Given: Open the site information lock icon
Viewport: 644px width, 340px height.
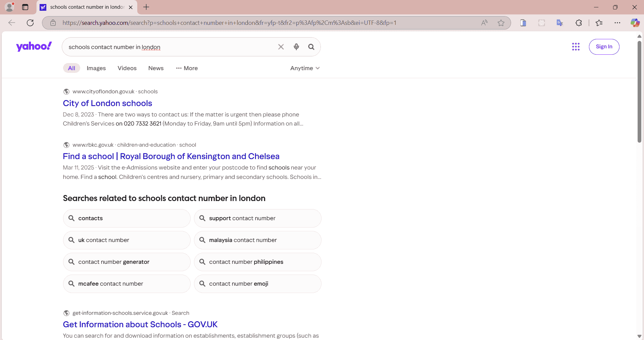Looking at the screenshot, I should 53,23.
